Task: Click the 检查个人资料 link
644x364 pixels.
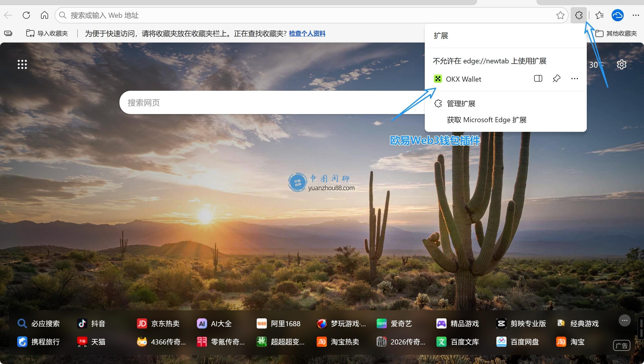Action: (x=307, y=33)
